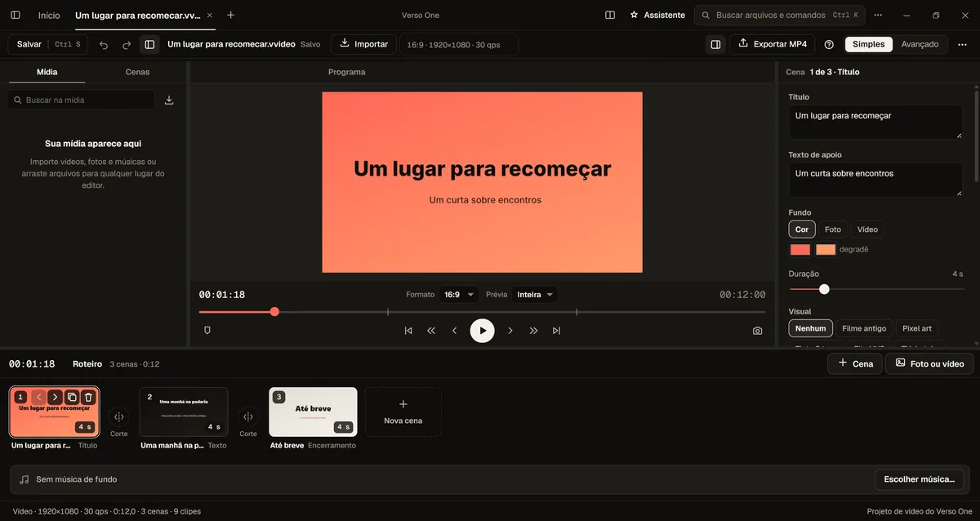Click the Importar button
Viewport: 980px width, 521px height.
point(363,44)
